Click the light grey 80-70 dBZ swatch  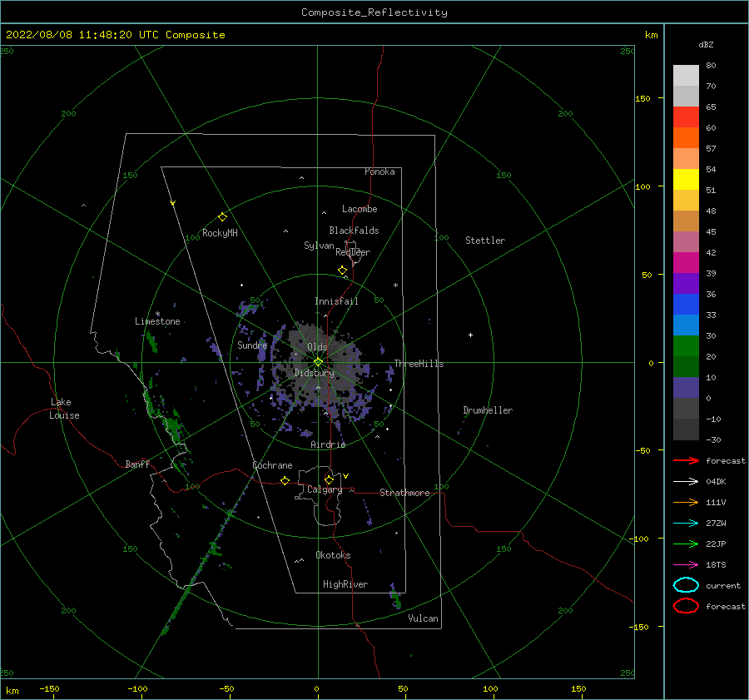pos(686,76)
